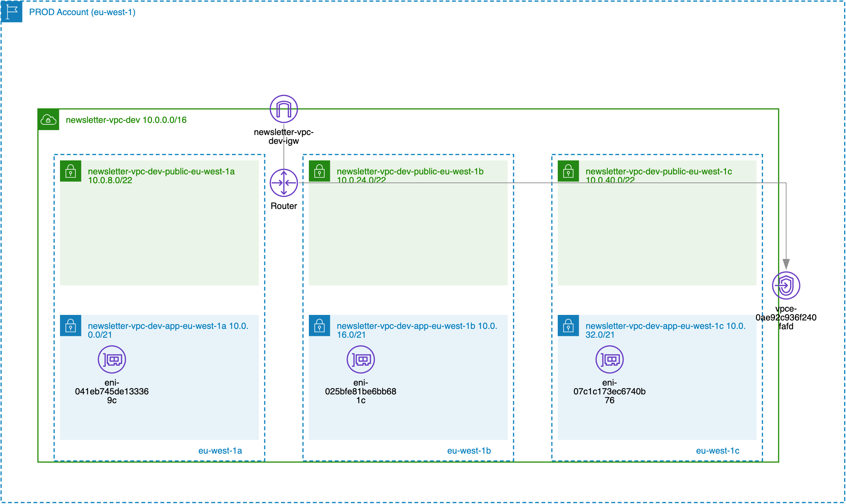This screenshot has width=846, height=504.
Task: Select the public eu-west-1a subnet lock icon
Action: click(71, 171)
